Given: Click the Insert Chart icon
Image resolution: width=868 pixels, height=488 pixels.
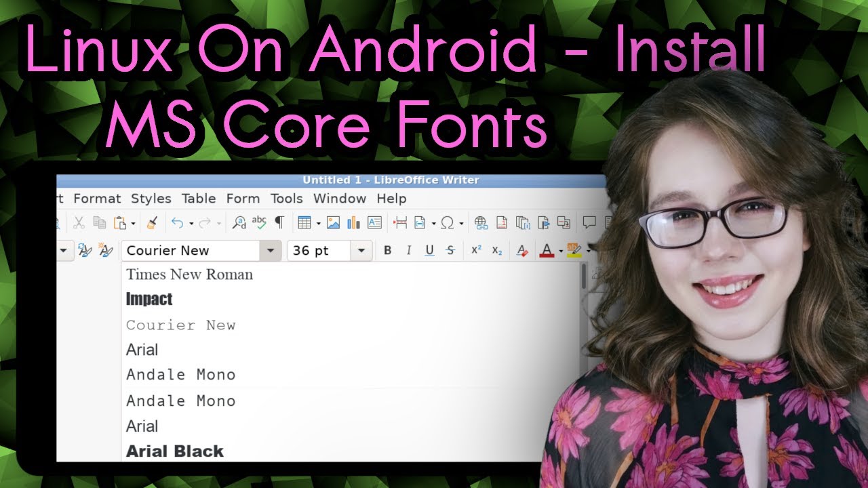Looking at the screenshot, I should pos(353,222).
